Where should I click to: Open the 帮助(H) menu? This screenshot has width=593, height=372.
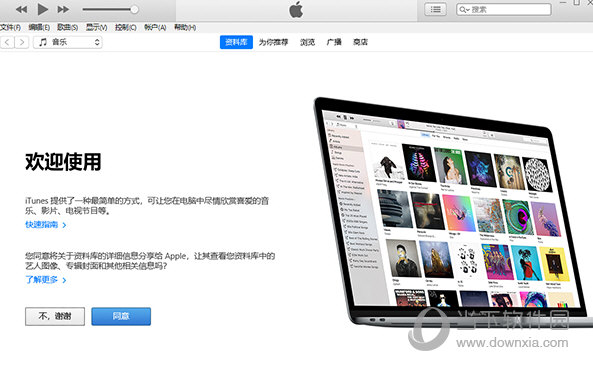pyautogui.click(x=185, y=27)
